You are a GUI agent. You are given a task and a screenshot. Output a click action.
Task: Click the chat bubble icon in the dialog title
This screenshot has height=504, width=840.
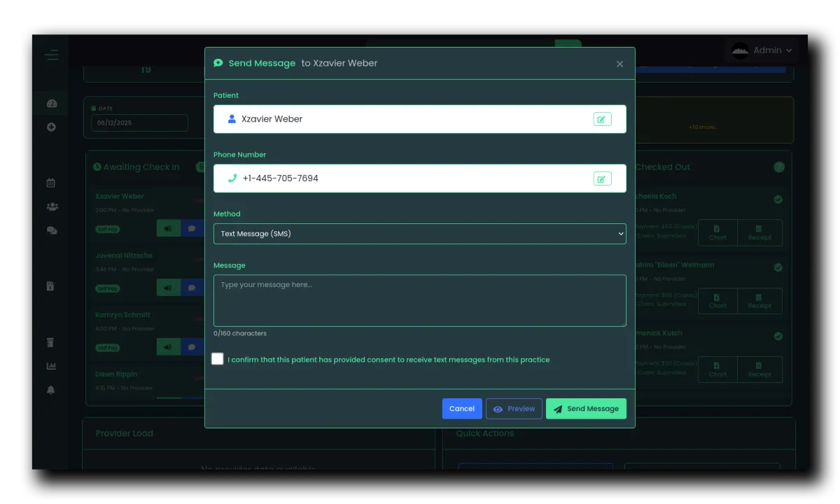click(218, 63)
